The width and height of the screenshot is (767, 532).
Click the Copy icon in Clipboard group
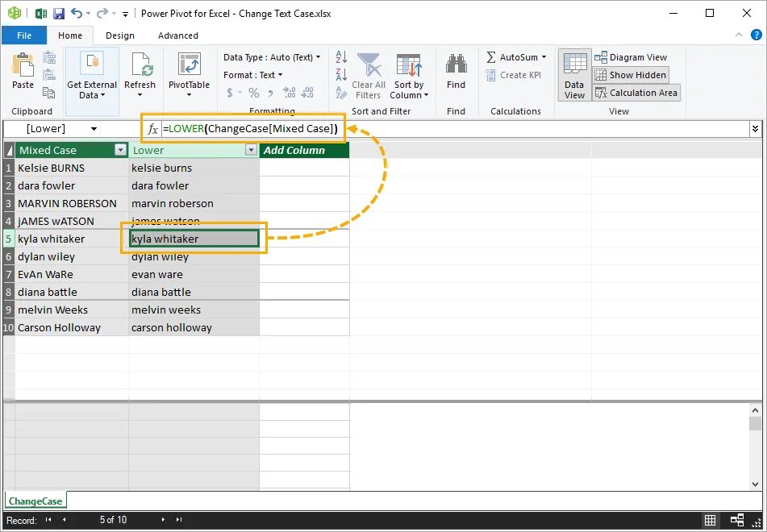click(49, 92)
